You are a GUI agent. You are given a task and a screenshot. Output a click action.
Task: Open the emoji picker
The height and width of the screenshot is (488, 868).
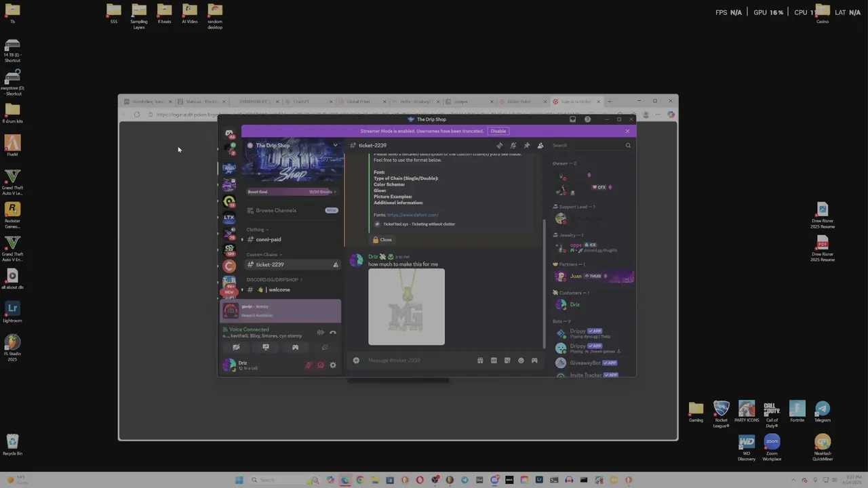point(521,361)
